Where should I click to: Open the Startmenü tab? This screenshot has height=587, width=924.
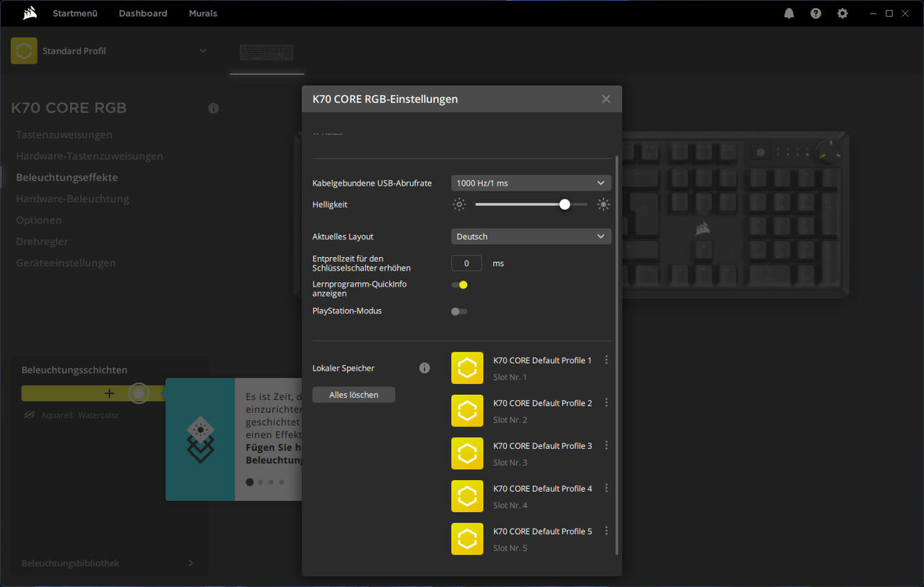[75, 13]
